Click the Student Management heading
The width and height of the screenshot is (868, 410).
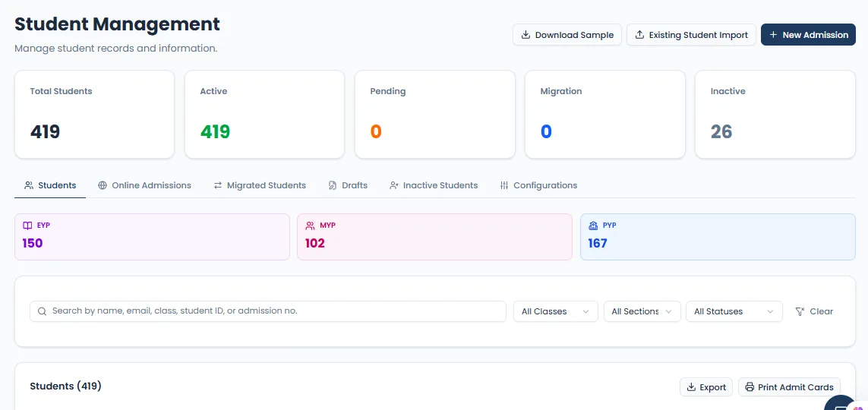(x=118, y=24)
